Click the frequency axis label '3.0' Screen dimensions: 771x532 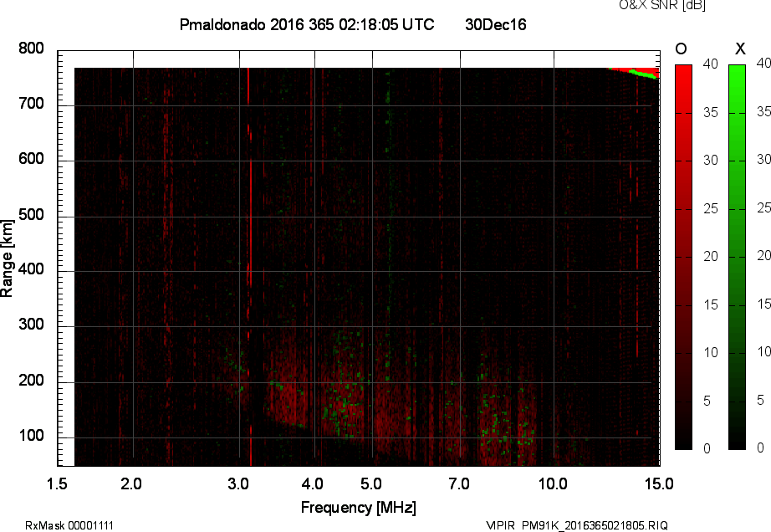tap(238, 483)
